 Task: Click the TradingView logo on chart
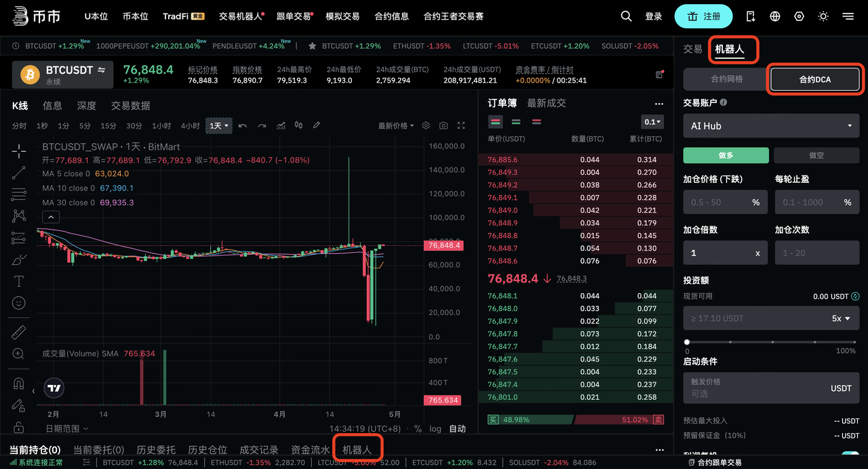point(54,388)
